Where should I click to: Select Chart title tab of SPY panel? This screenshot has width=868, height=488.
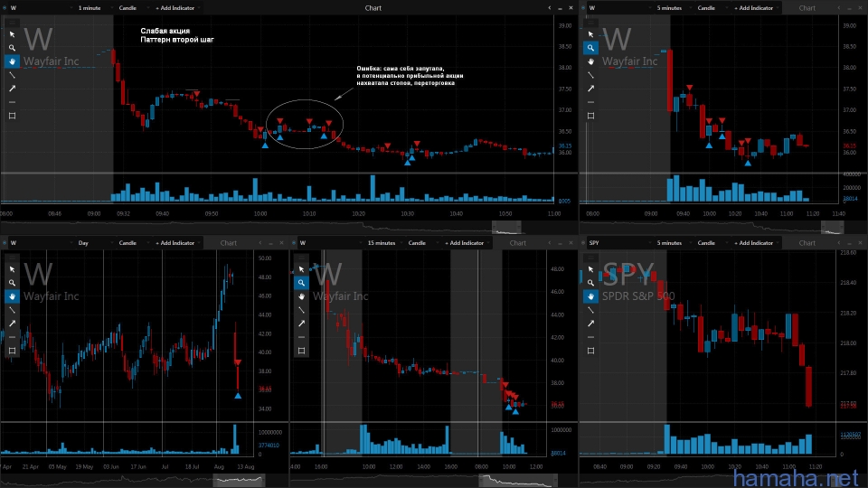tap(807, 243)
